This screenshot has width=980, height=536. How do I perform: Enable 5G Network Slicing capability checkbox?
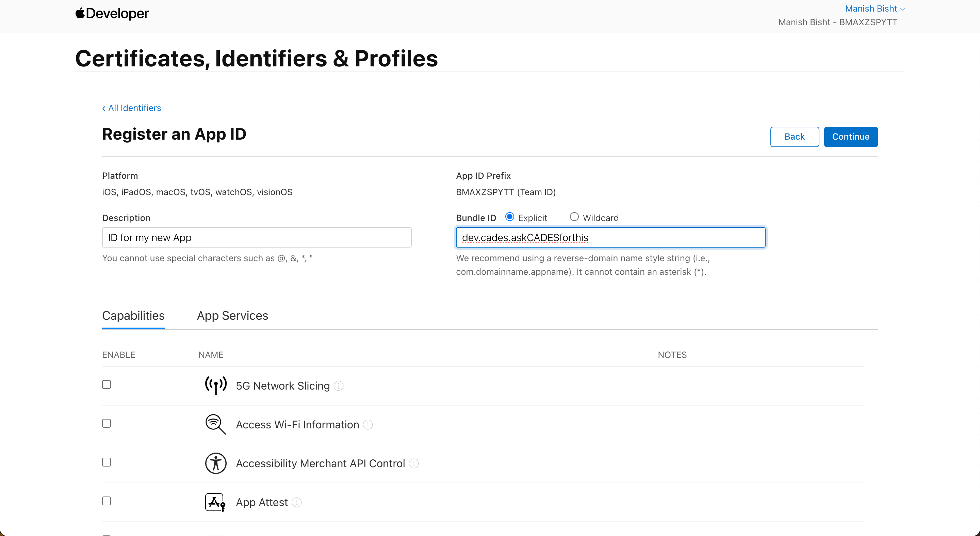(x=107, y=384)
